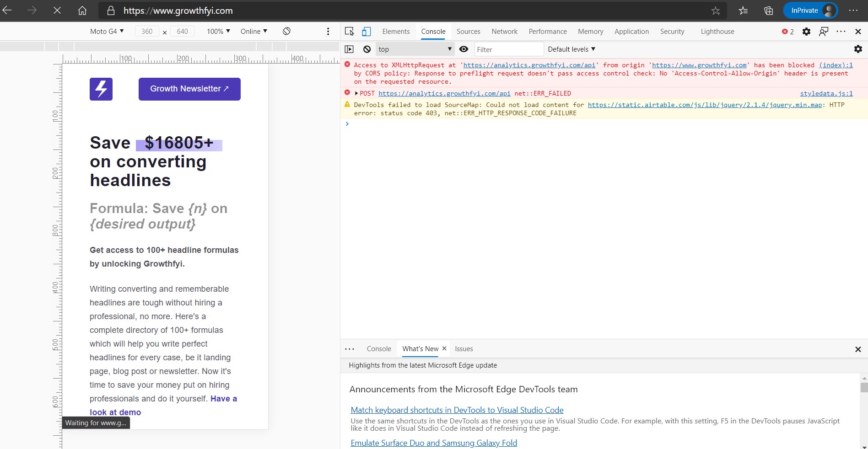Click the console Filter input field
This screenshot has height=449, width=868.
508,49
